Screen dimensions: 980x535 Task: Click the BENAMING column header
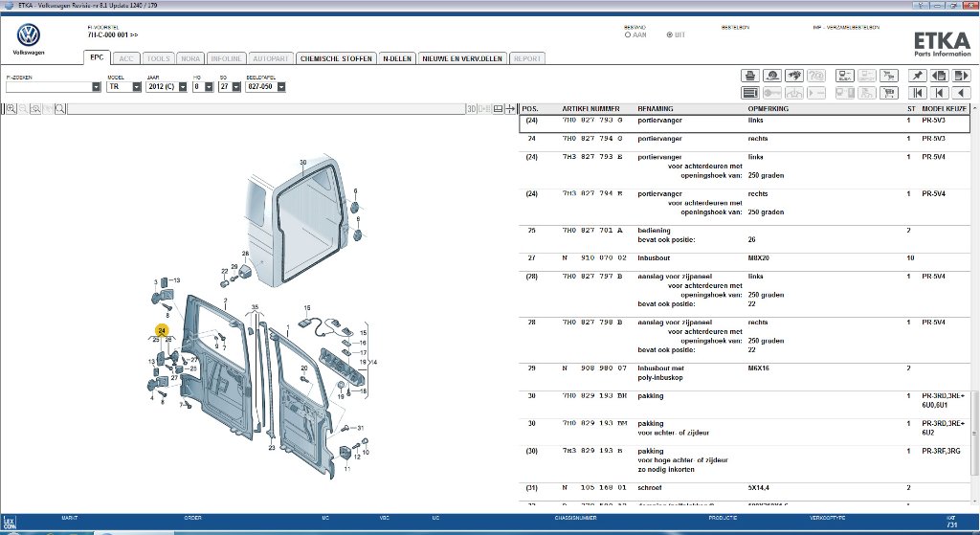(x=655, y=109)
